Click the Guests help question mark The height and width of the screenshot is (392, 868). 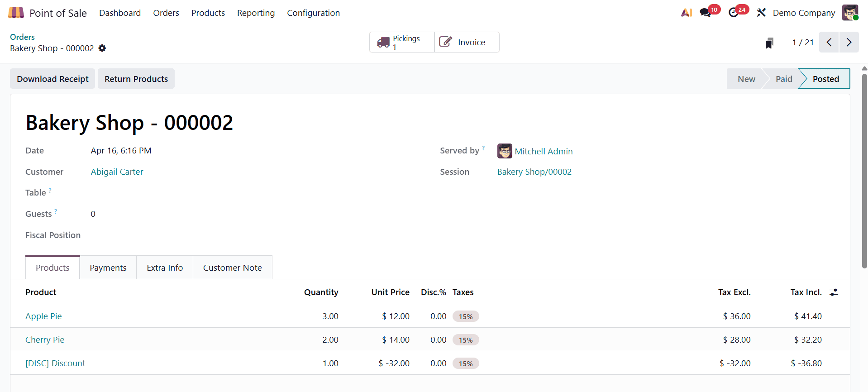click(56, 211)
